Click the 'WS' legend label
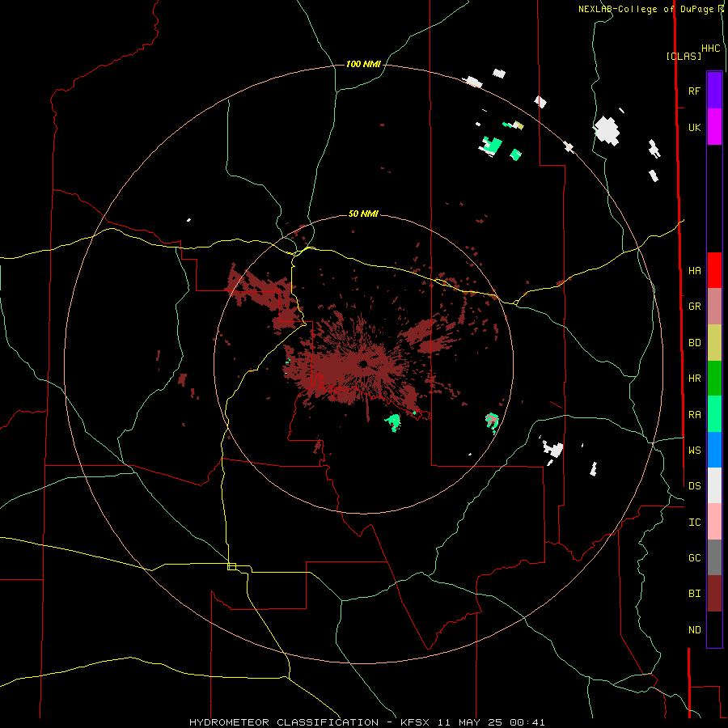 694,450
